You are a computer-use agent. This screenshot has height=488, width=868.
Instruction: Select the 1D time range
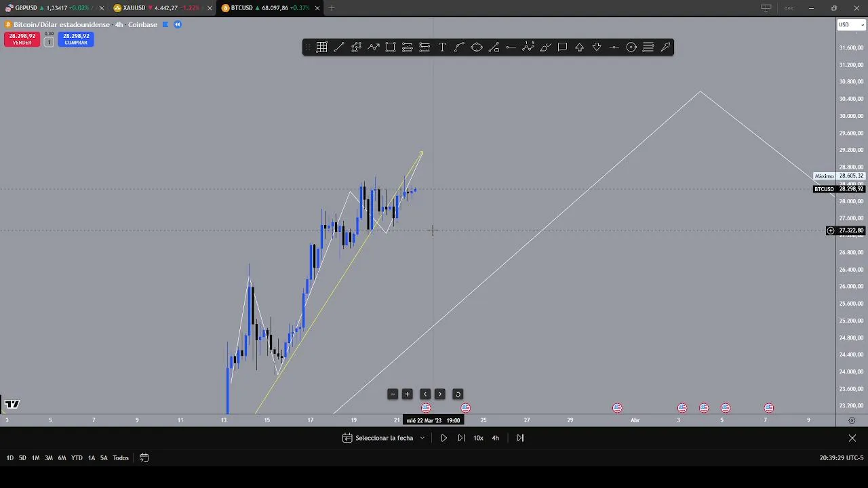click(9, 458)
